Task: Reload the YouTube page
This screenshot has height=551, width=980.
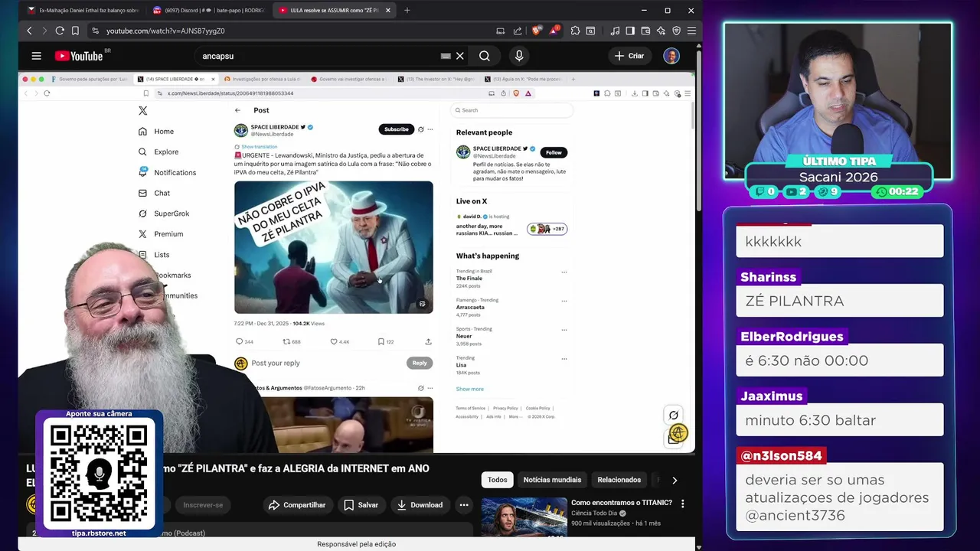Action: click(x=59, y=31)
